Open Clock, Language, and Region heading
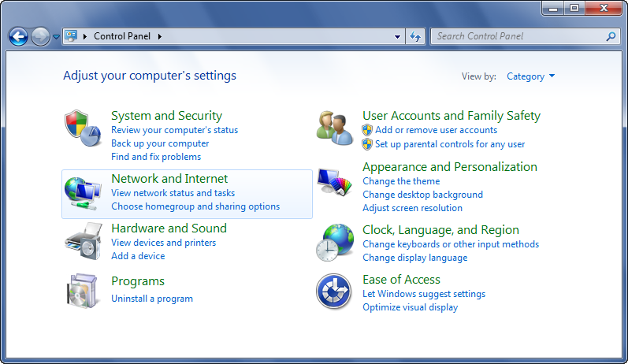 (x=440, y=230)
